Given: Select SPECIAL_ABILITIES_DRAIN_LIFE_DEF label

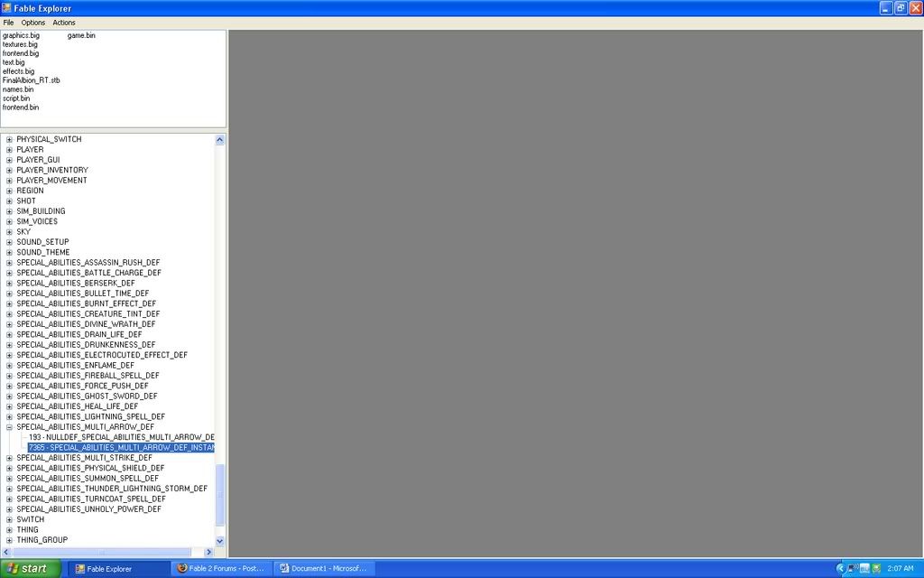Looking at the screenshot, I should tap(79, 334).
